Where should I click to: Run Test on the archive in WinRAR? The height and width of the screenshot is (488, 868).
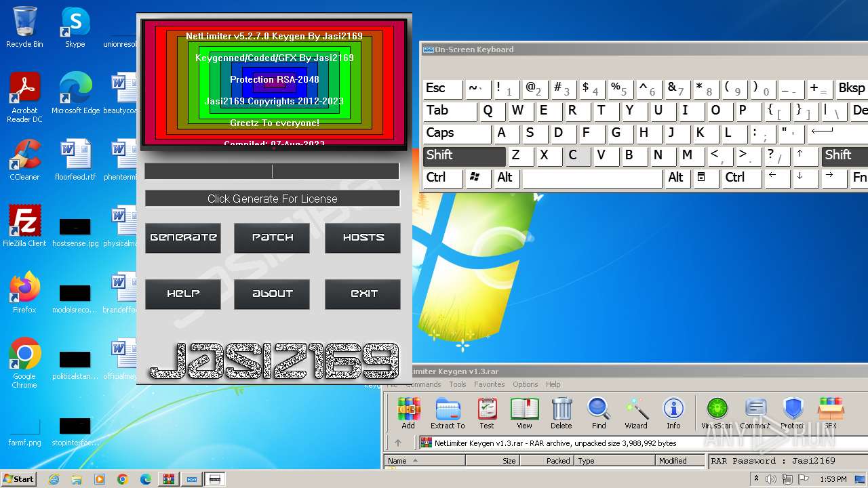[x=487, y=413]
